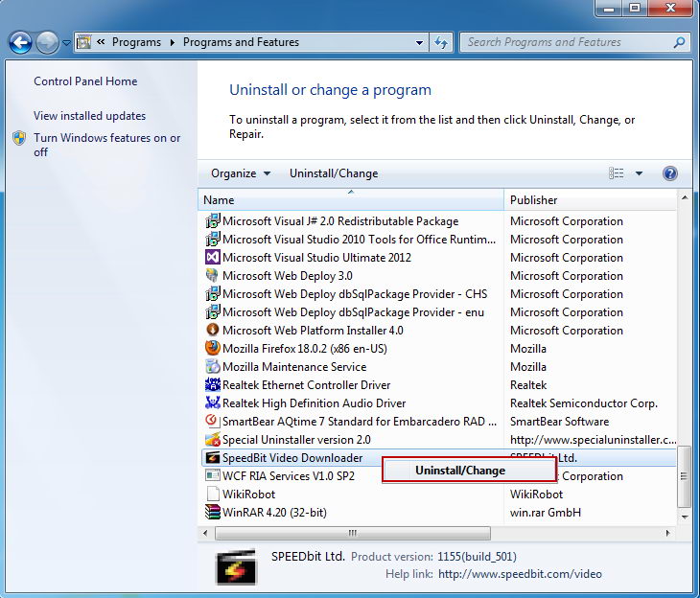
Task: Click the vertical scrollbar down arrow
Action: click(x=685, y=517)
